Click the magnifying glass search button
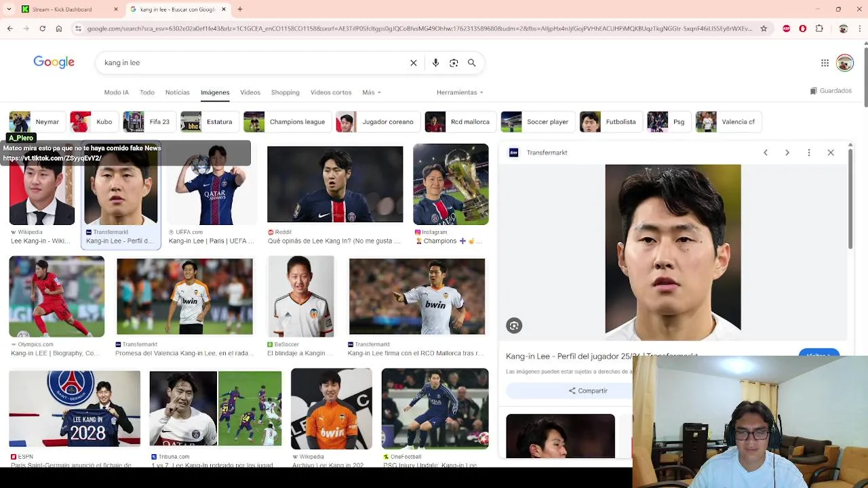This screenshot has height=488, width=868. click(x=472, y=62)
